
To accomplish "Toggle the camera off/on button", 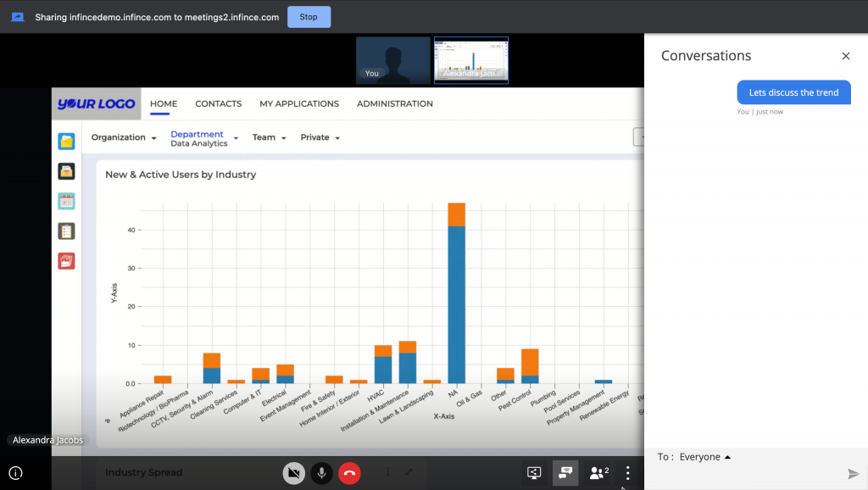I will point(294,473).
